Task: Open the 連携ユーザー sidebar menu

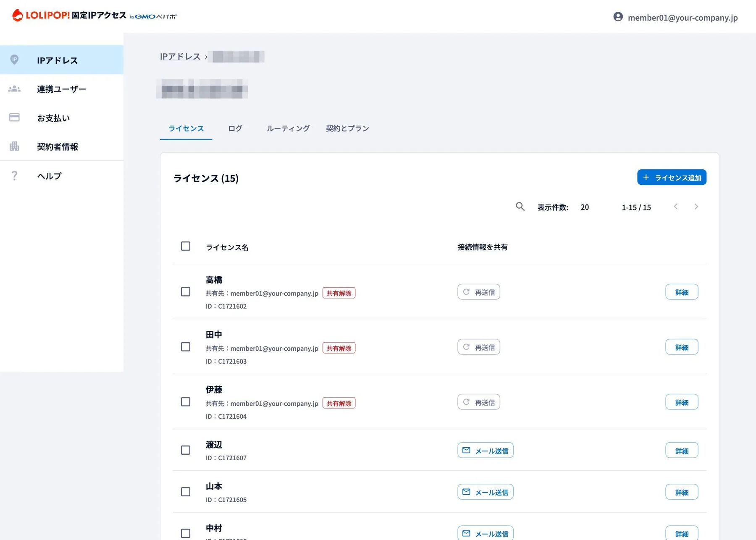Action: (x=62, y=89)
